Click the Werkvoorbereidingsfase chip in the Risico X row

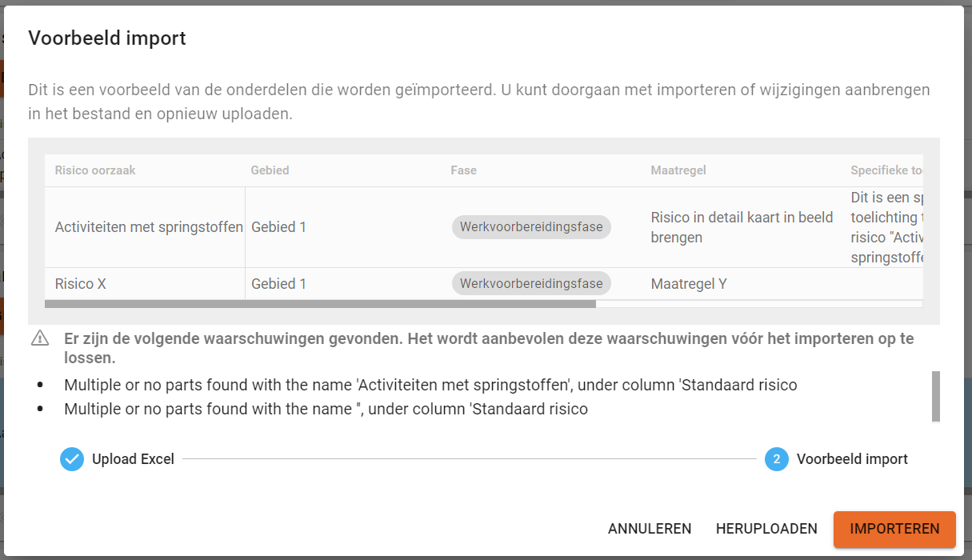pos(531,284)
